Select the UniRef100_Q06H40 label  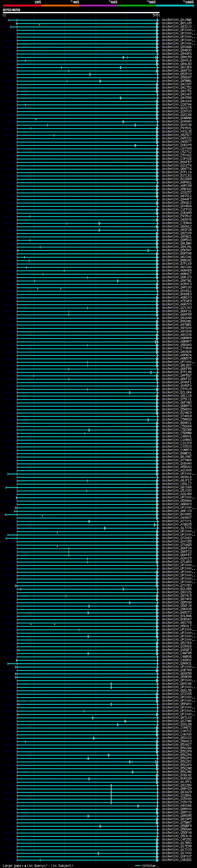[x=177, y=122]
